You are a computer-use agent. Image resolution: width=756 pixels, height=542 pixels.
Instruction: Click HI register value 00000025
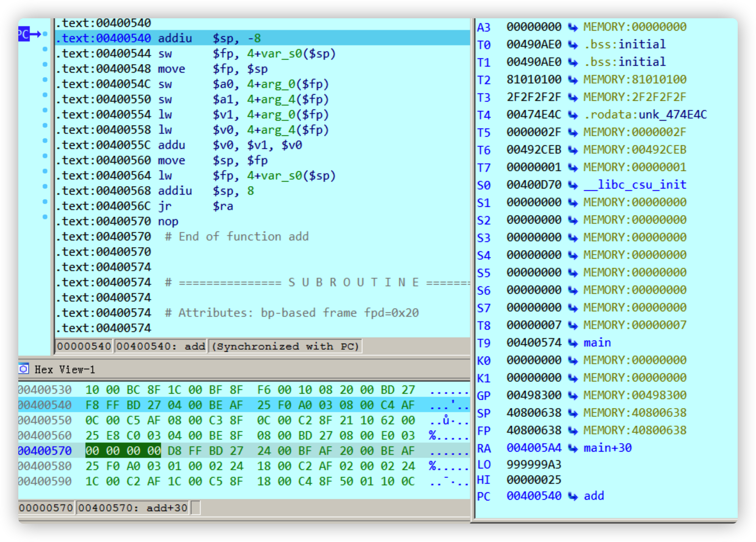pos(534,480)
